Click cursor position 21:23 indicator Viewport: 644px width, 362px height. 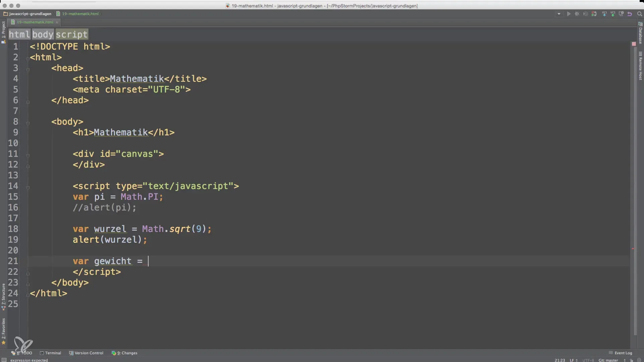(560, 360)
